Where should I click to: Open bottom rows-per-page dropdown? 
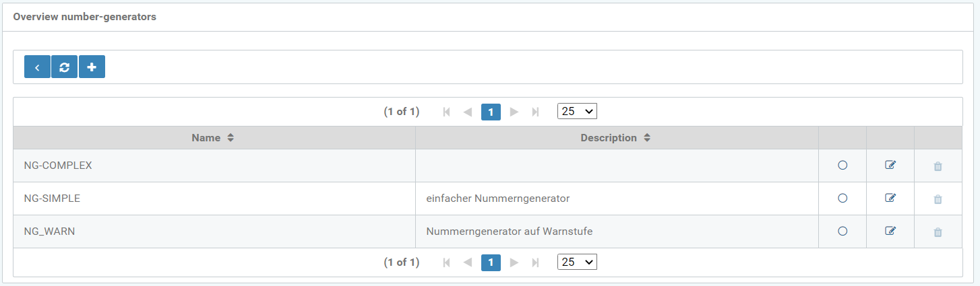point(577,262)
